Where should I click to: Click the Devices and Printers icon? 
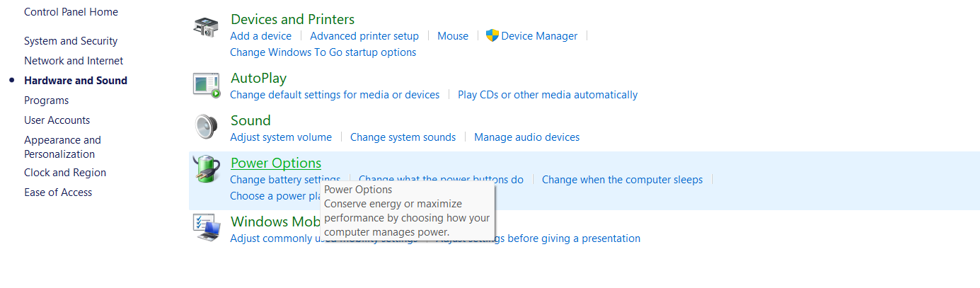tap(206, 27)
